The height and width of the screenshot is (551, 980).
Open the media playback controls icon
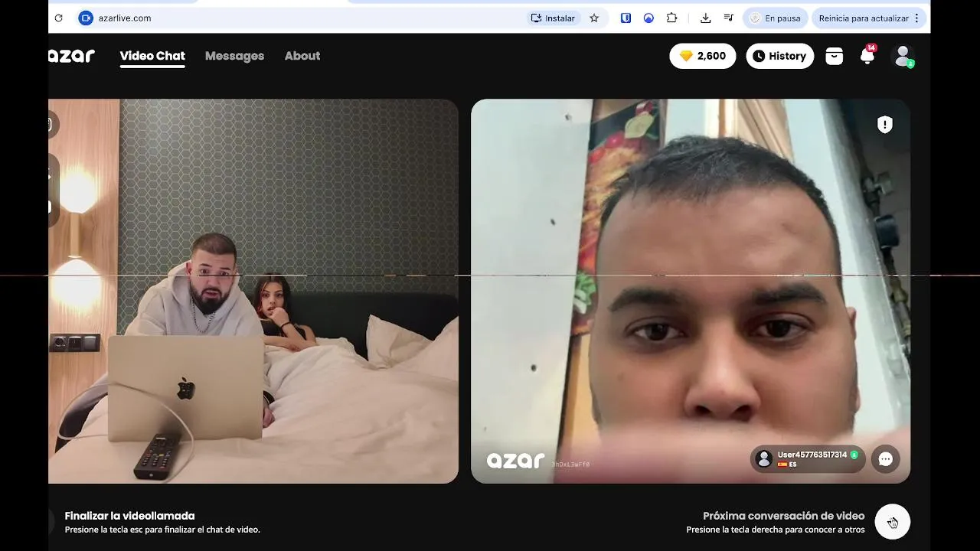tap(728, 18)
